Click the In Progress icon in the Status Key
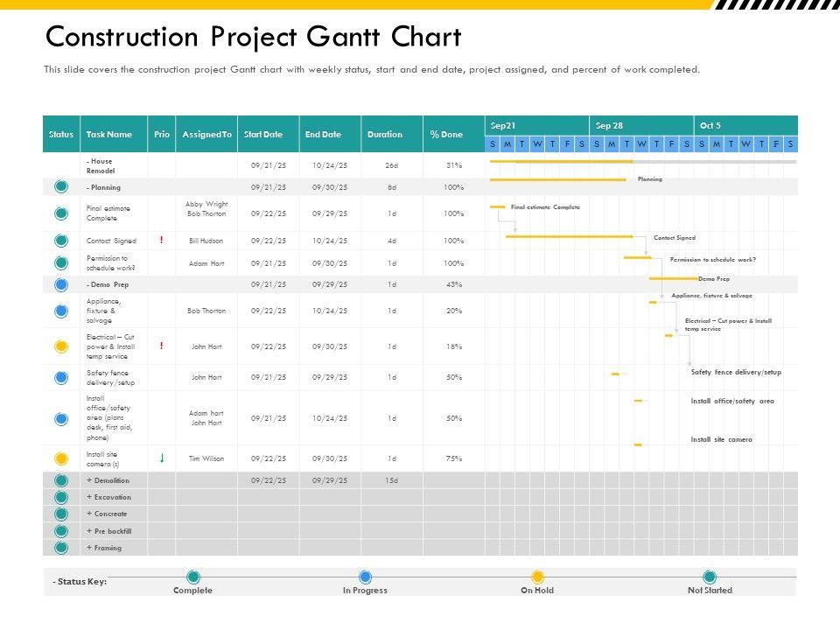840x630 pixels. coord(365,577)
